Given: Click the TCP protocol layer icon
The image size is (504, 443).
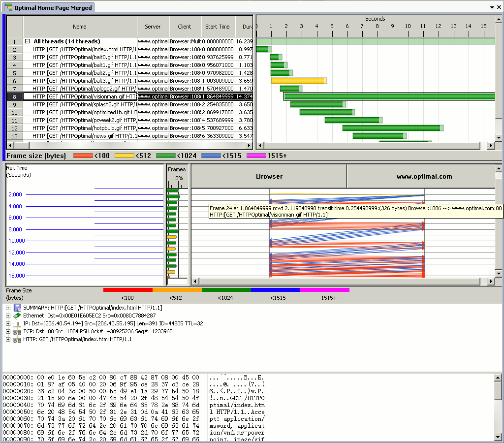Looking at the screenshot, I should click(17, 332).
